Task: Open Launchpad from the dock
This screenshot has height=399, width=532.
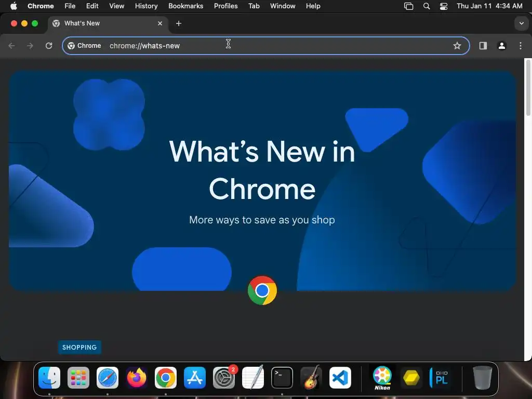Action: click(78, 378)
